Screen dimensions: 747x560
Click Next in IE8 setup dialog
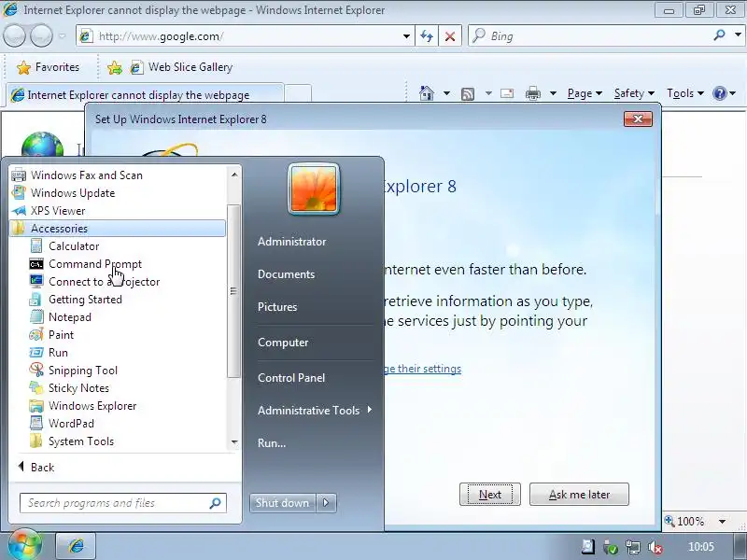click(x=489, y=495)
